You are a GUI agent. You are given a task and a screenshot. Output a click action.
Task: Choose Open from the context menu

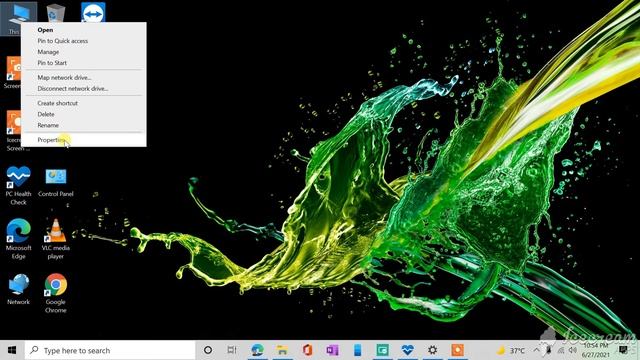click(x=84, y=30)
